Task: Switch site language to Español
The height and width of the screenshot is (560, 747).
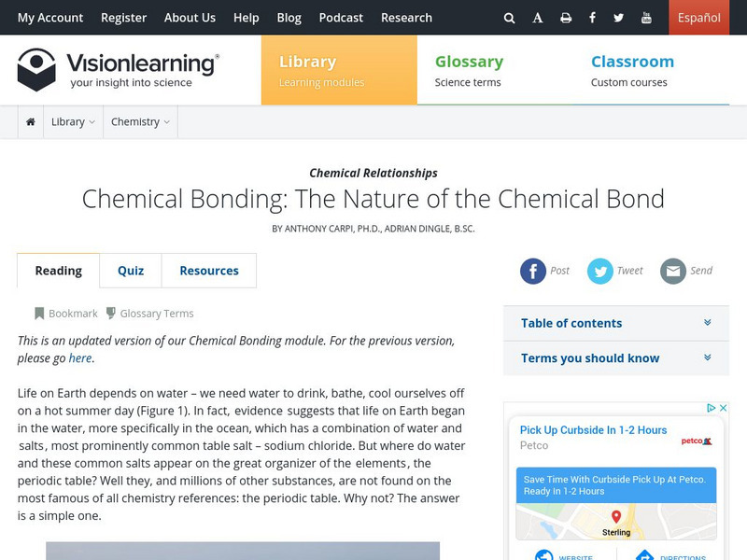Action: 698,18
